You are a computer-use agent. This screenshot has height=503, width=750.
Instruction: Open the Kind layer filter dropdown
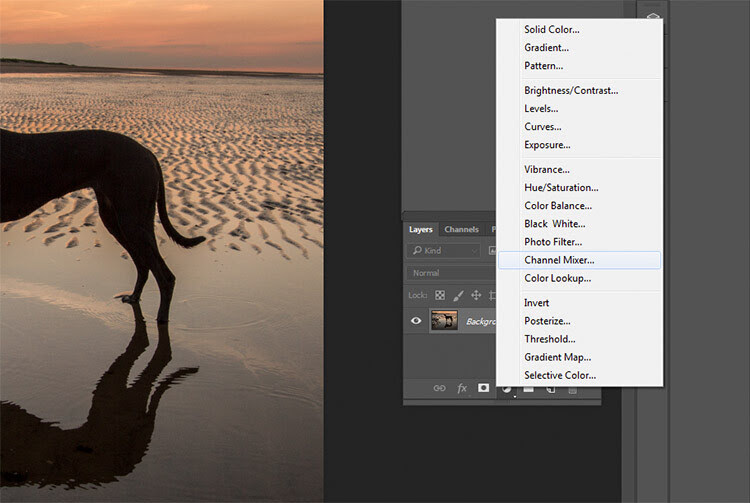point(443,251)
